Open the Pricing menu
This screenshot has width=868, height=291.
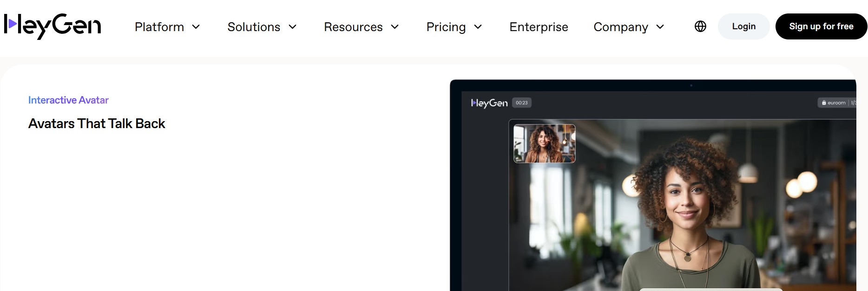tap(446, 27)
